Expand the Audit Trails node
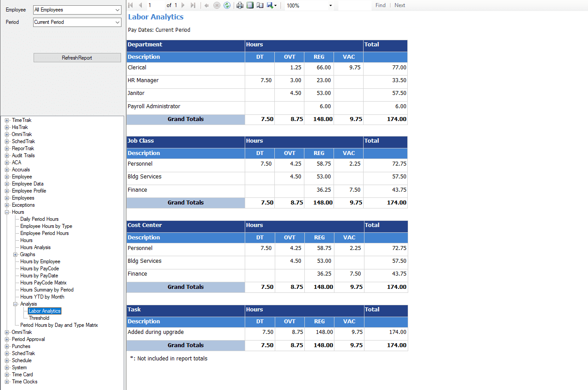The image size is (588, 390). click(7, 155)
